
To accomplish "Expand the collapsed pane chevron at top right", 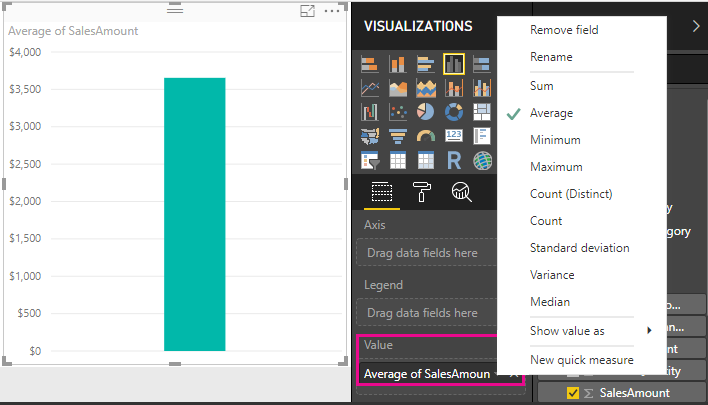I will 696,26.
